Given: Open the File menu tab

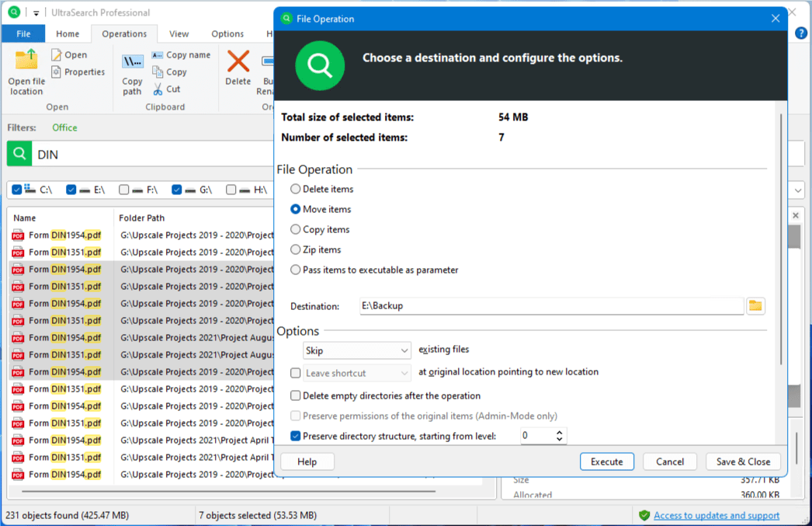Looking at the screenshot, I should pos(23,34).
